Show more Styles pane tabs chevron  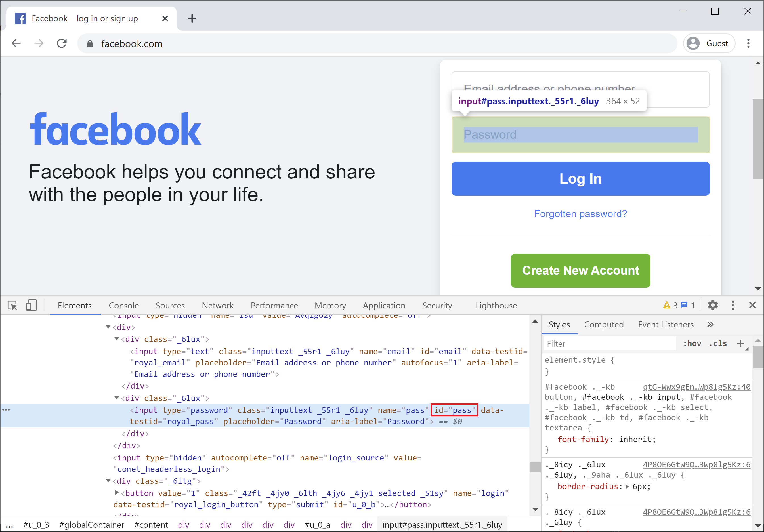tap(710, 324)
